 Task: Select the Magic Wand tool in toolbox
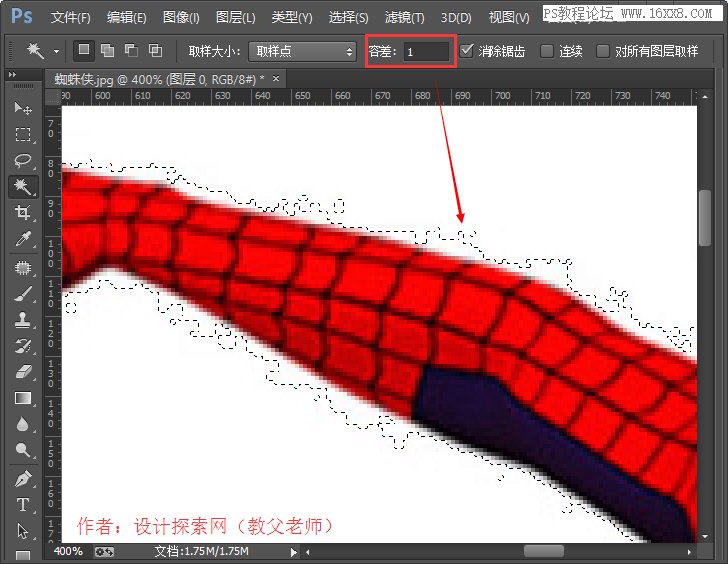tap(23, 187)
